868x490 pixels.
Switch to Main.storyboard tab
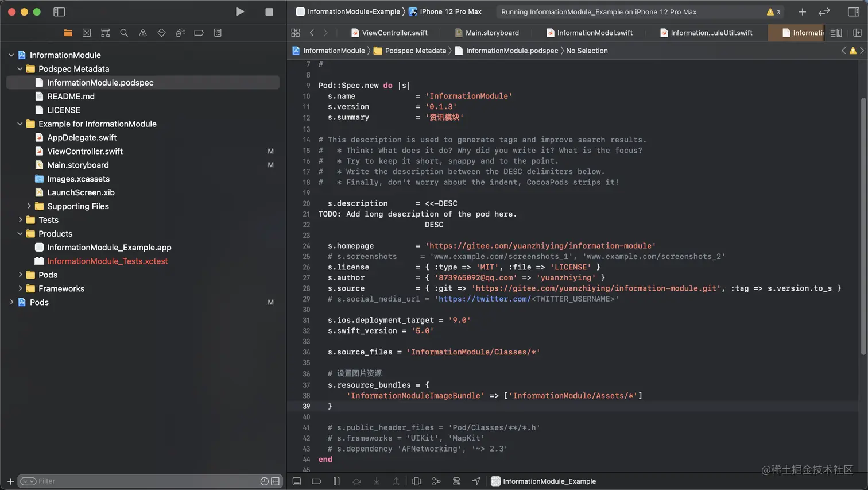click(487, 33)
